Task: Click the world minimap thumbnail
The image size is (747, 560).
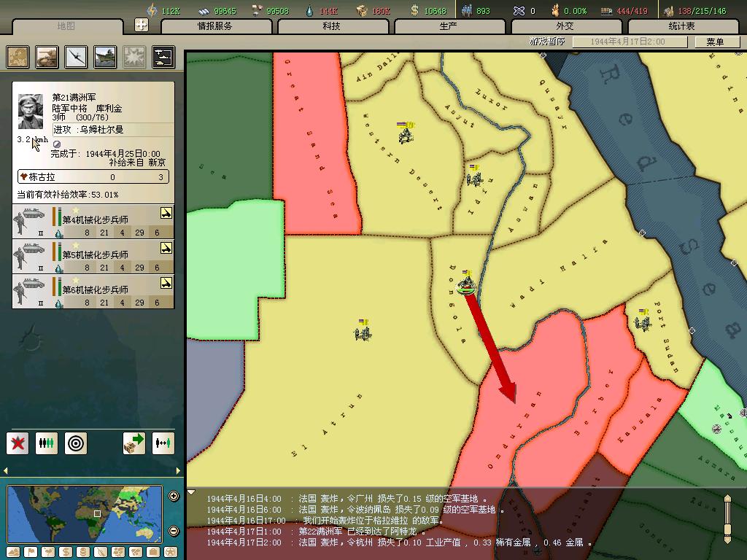Action: (x=85, y=514)
